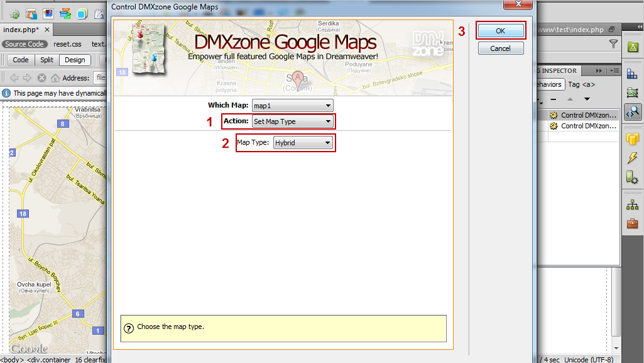Screen dimensions: 644x363
Task: Open the green form layout panel icon
Action: click(633, 93)
